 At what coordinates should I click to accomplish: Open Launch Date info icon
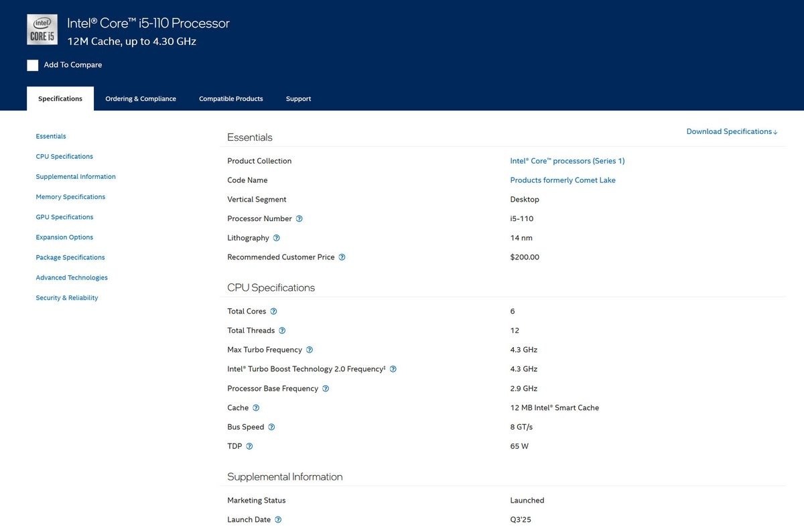click(x=278, y=520)
